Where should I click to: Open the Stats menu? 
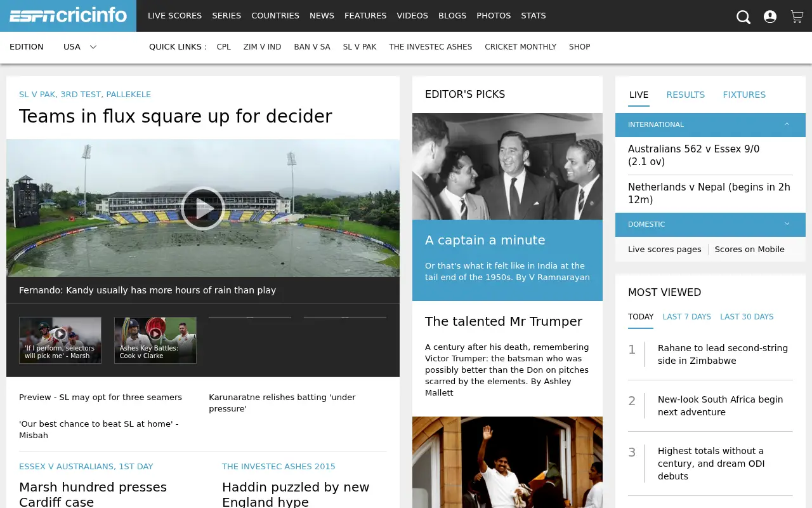tap(534, 16)
